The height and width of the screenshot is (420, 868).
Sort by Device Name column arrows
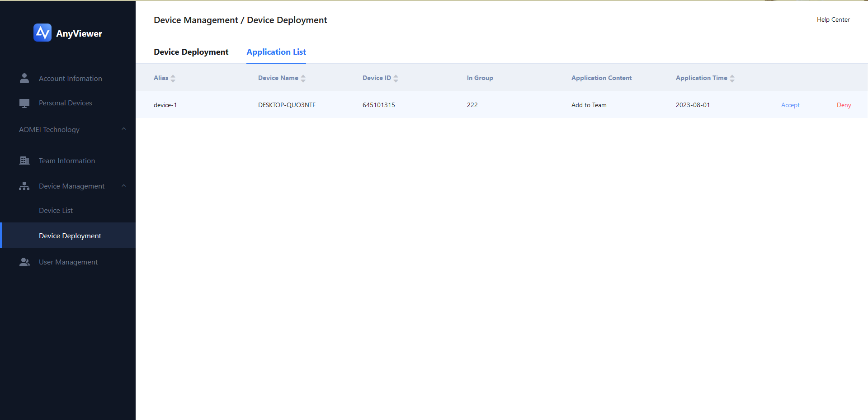[x=303, y=78]
